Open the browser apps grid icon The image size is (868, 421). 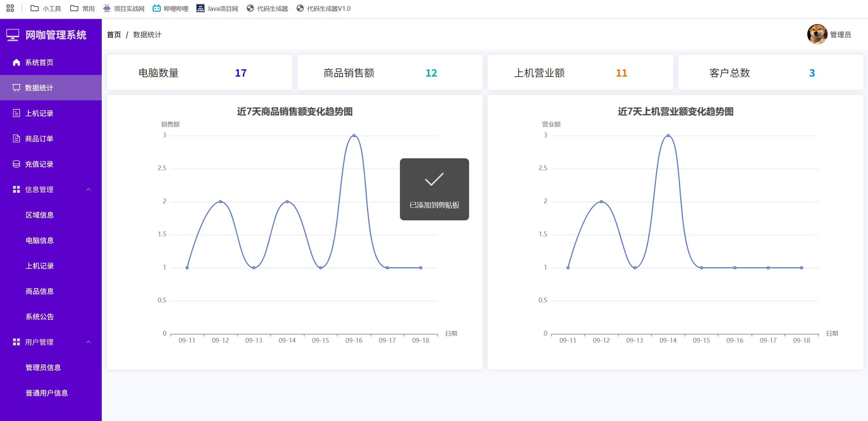coord(10,8)
